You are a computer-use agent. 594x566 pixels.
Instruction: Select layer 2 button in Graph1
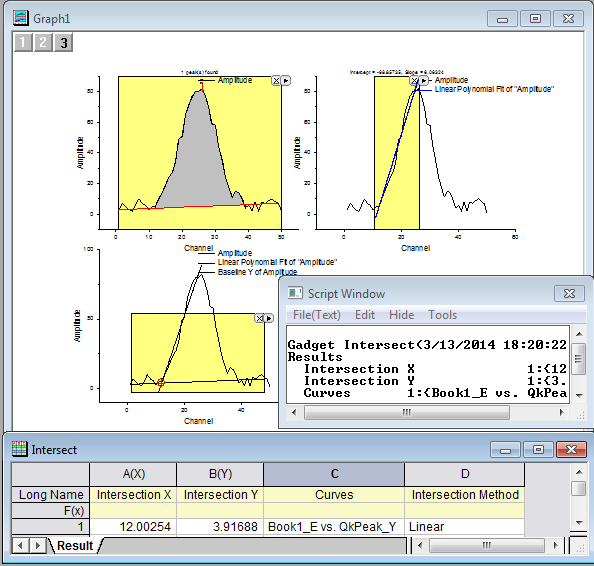pyautogui.click(x=43, y=42)
